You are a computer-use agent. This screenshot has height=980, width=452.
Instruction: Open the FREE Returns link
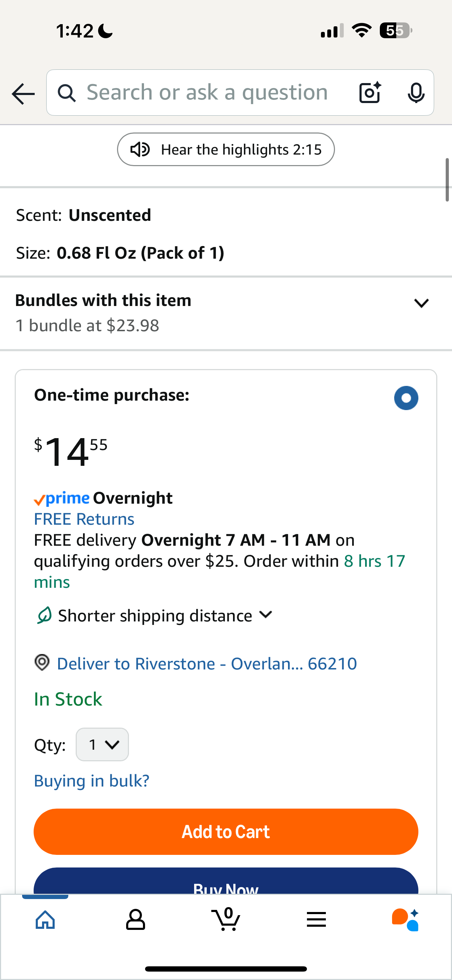point(84,519)
